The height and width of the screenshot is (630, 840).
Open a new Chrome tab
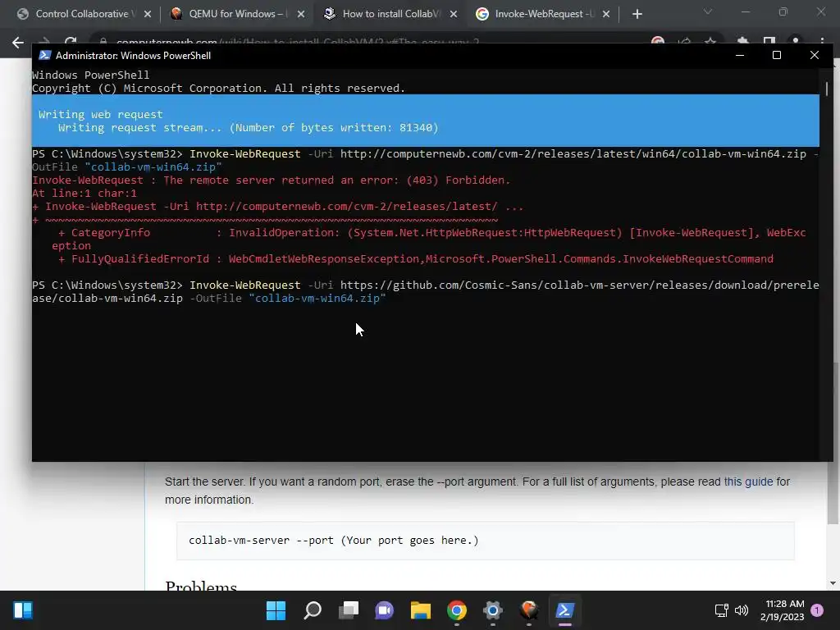[x=637, y=14]
